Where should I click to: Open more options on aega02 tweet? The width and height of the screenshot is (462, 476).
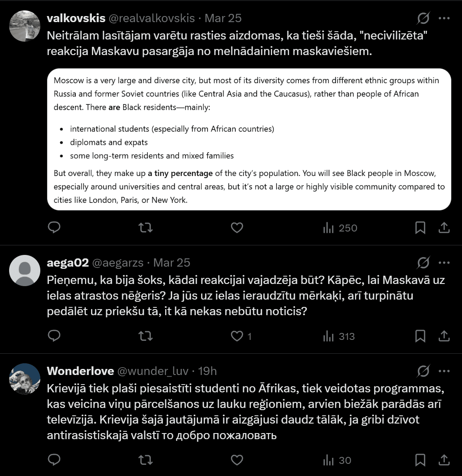pos(444,263)
